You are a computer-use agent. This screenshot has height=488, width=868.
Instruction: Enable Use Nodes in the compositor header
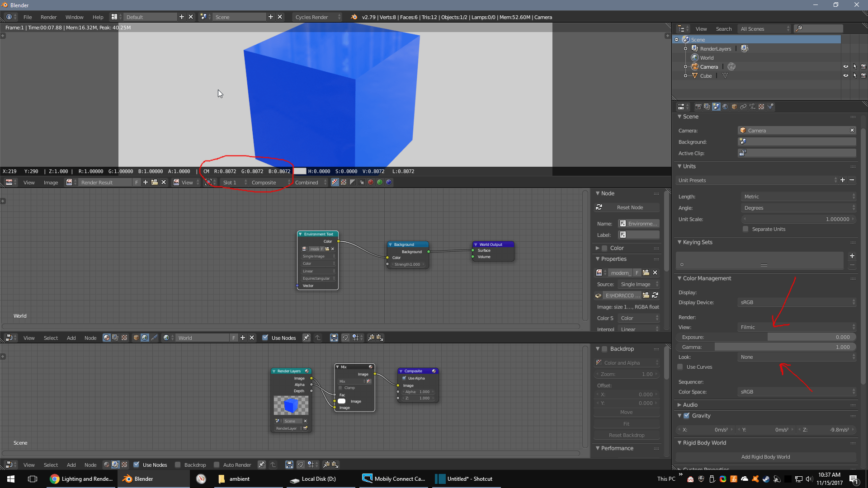[x=137, y=465]
